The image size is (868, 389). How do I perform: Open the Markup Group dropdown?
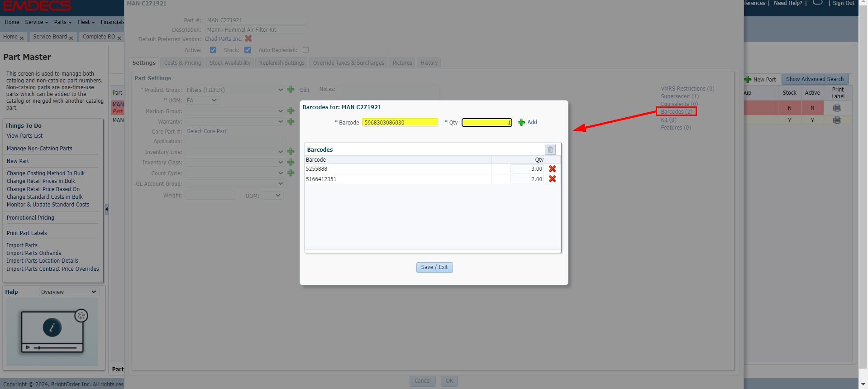click(x=234, y=111)
